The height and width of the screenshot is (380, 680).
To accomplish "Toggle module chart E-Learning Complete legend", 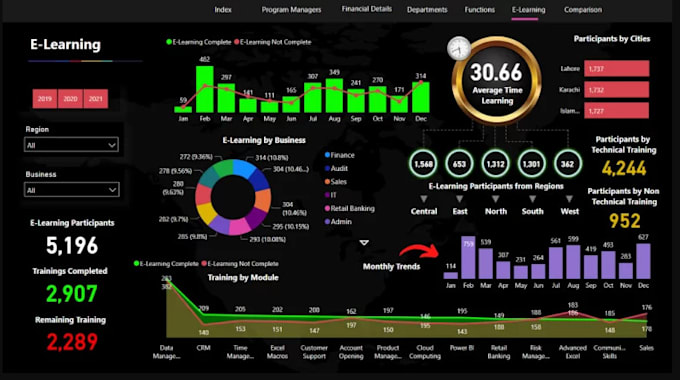I will (x=166, y=264).
